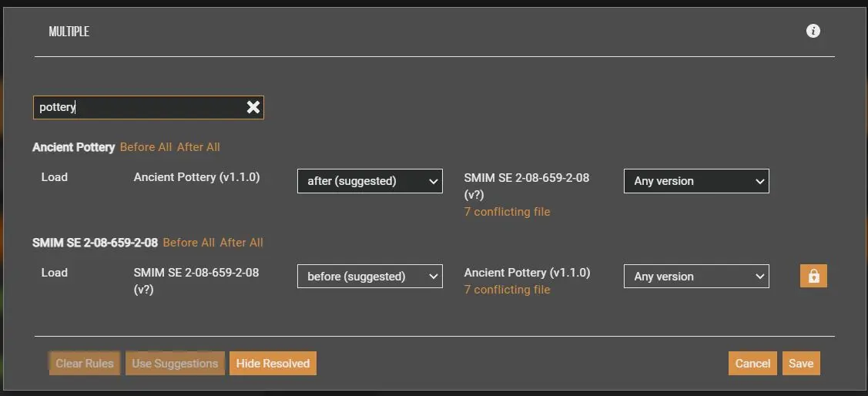Image resolution: width=868 pixels, height=396 pixels.
Task: Open the 'before (suggested)' dropdown
Action: point(370,277)
